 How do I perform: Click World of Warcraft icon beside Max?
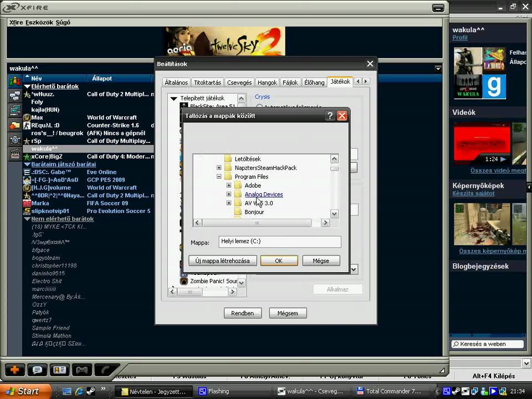(27, 117)
